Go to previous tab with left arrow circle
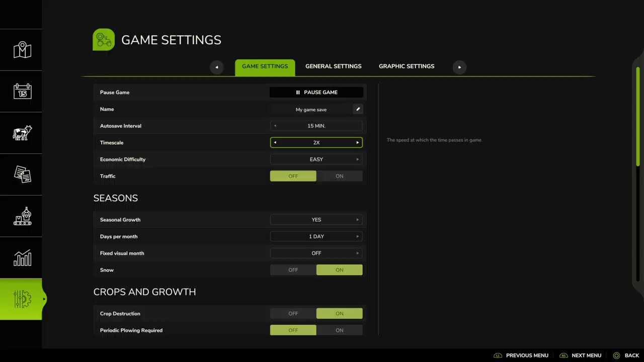 (x=217, y=67)
